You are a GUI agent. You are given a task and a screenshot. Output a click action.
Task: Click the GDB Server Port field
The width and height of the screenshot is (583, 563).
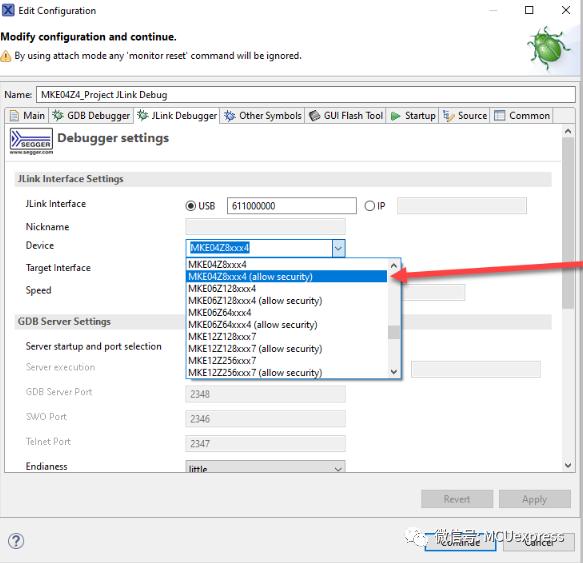[265, 394]
